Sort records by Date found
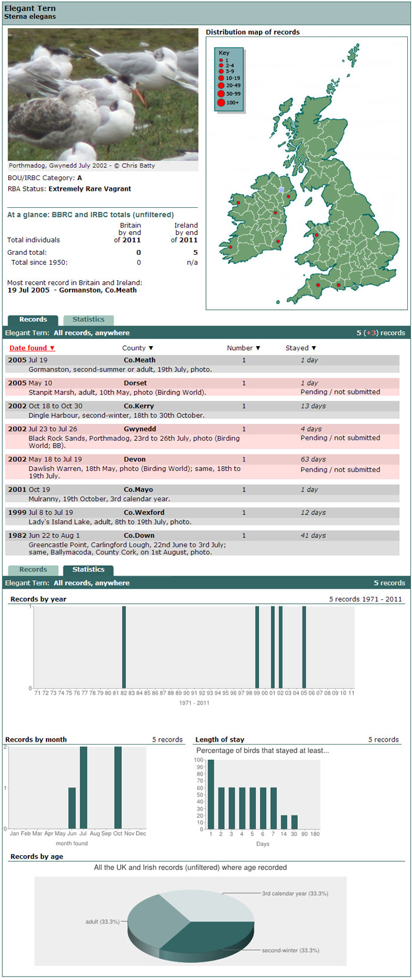 pyautogui.click(x=32, y=348)
